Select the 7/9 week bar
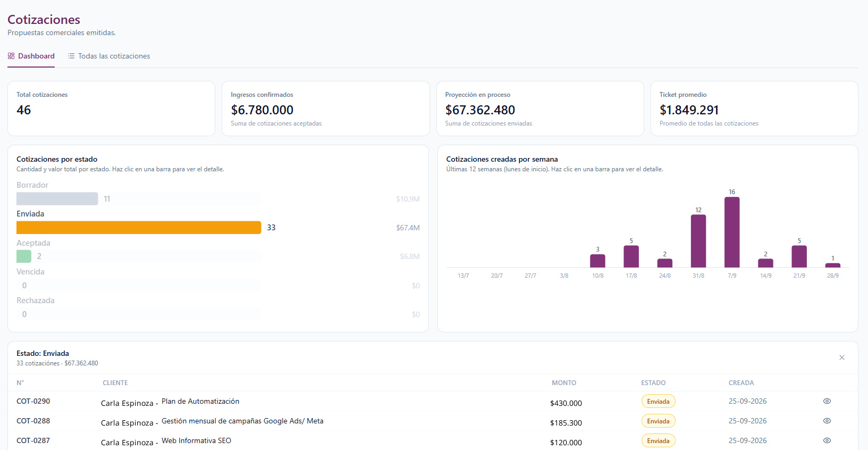 732,232
